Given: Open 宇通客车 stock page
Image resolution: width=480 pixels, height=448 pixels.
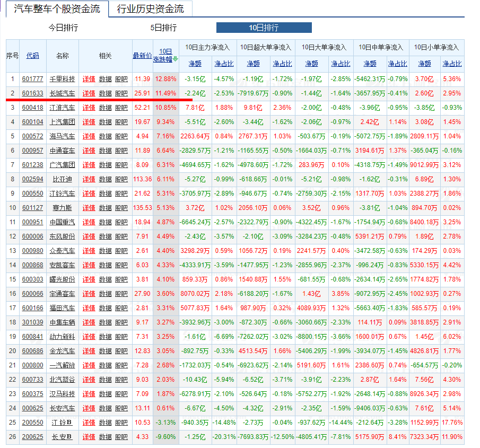Looking at the screenshot, I should (63, 294).
